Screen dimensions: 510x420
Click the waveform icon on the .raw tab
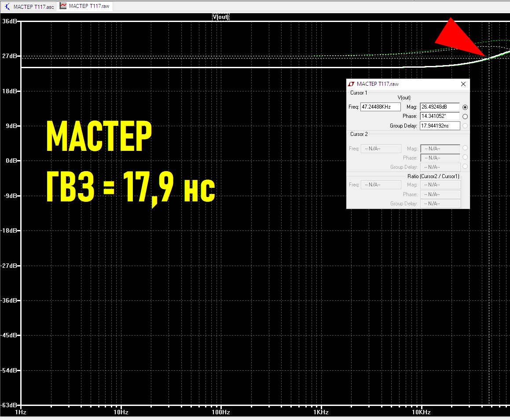pos(63,6)
